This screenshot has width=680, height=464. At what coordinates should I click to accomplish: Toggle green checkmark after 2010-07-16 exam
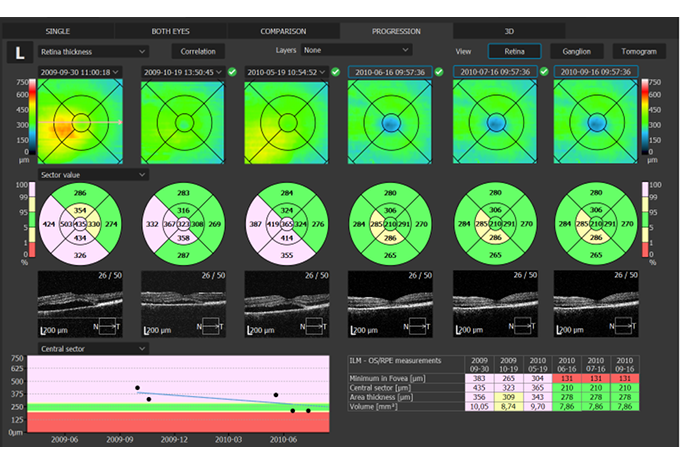point(543,72)
